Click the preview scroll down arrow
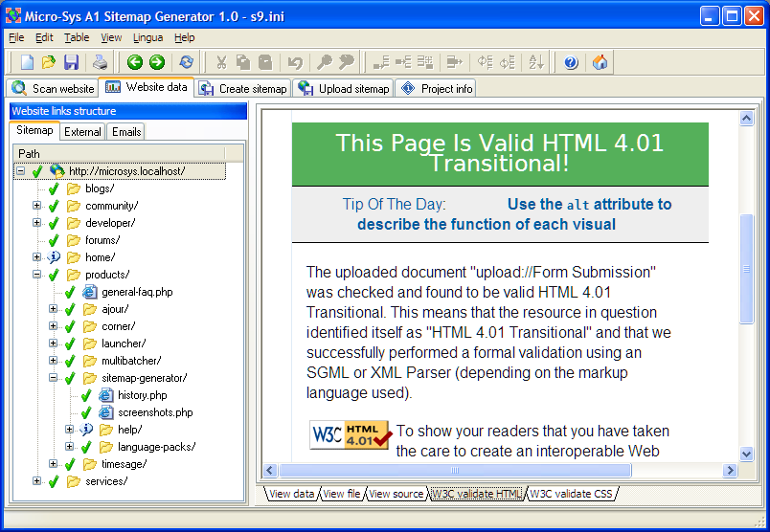This screenshot has width=770, height=532. tap(746, 454)
